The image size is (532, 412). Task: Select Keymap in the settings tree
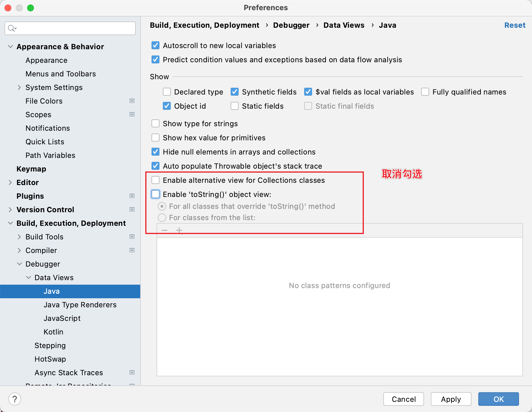click(31, 169)
